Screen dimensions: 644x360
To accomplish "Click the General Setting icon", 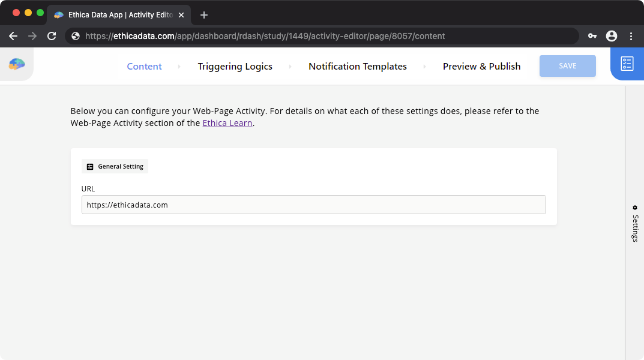I will [90, 167].
